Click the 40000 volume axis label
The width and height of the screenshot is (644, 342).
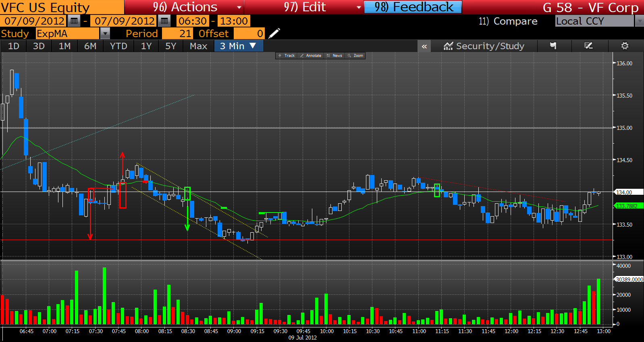pos(623,266)
